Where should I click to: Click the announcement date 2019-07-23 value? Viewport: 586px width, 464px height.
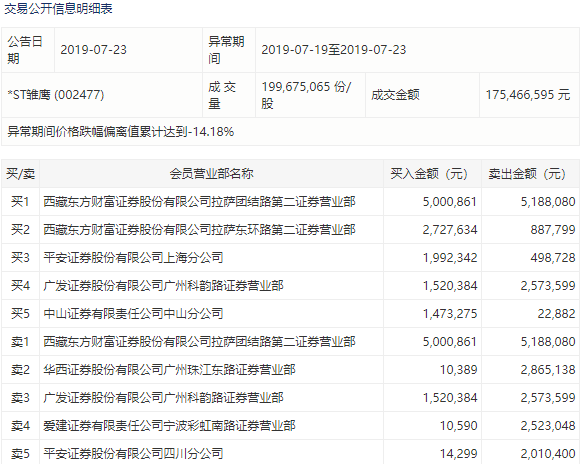93,50
